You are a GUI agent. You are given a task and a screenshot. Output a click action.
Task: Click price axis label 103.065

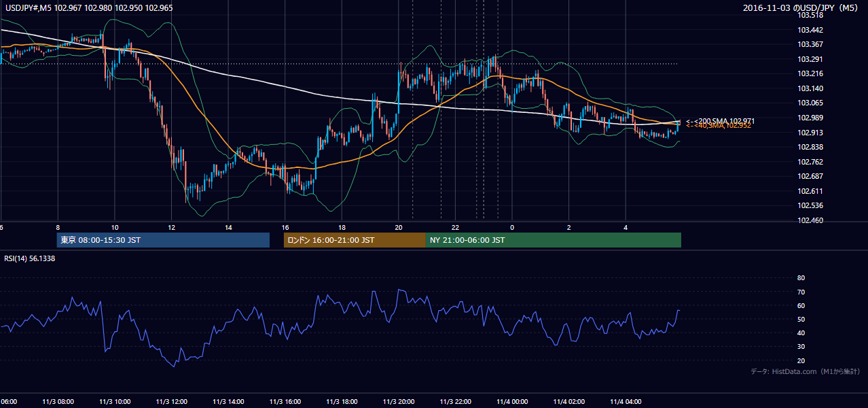pos(811,103)
